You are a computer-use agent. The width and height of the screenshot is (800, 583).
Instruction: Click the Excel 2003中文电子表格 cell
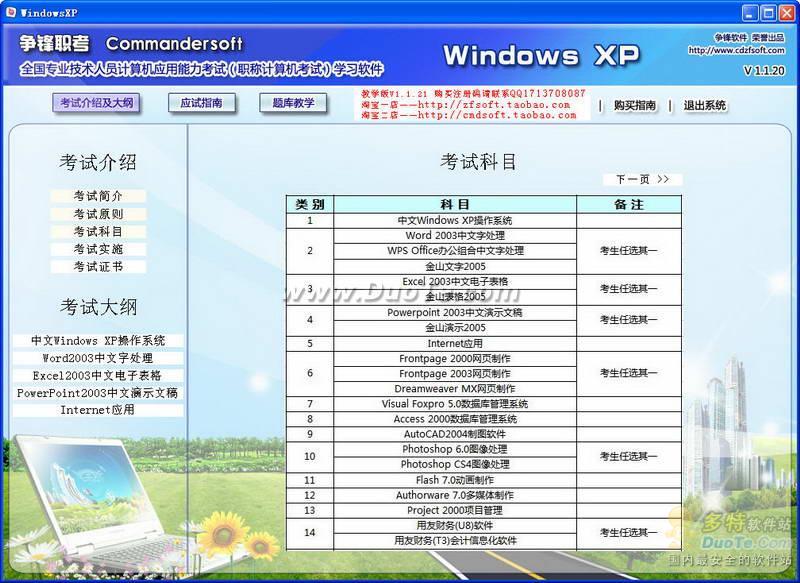tap(455, 282)
